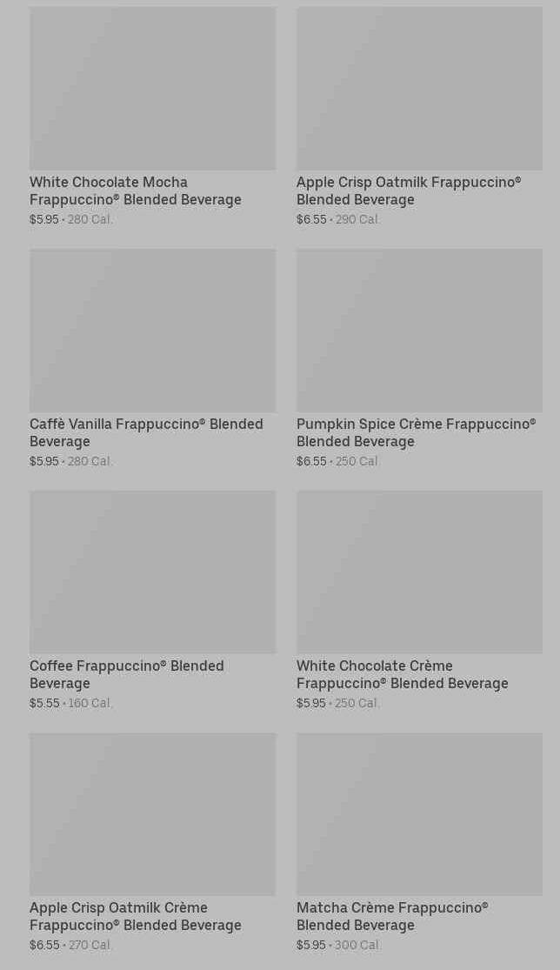
Task: Choose the Pumpkin Spice Crème Frappuccino title
Action: coord(416,432)
